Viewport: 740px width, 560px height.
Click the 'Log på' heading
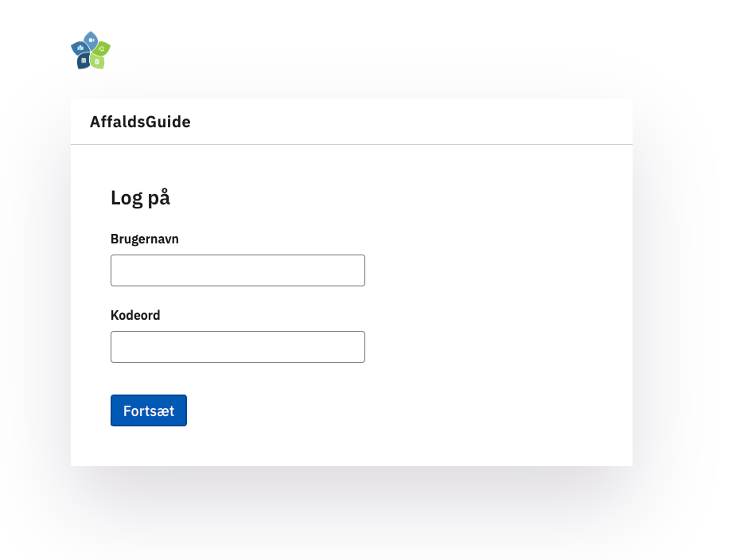click(140, 198)
